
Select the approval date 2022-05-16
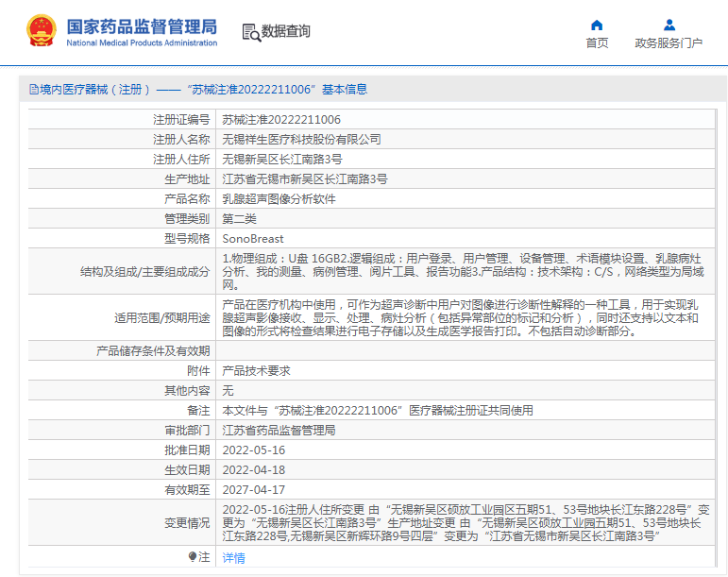pyautogui.click(x=253, y=450)
